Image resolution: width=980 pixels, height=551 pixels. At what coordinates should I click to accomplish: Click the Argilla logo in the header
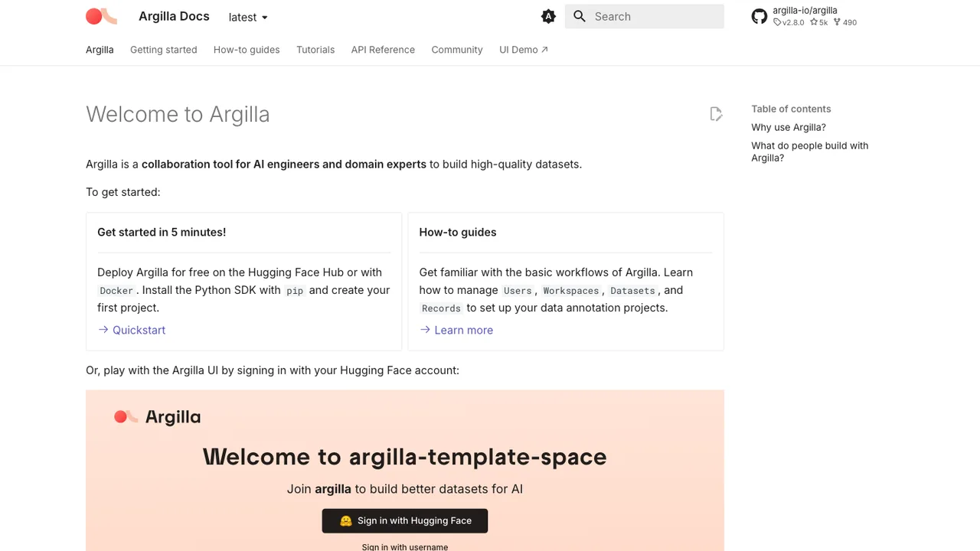pyautogui.click(x=101, y=16)
